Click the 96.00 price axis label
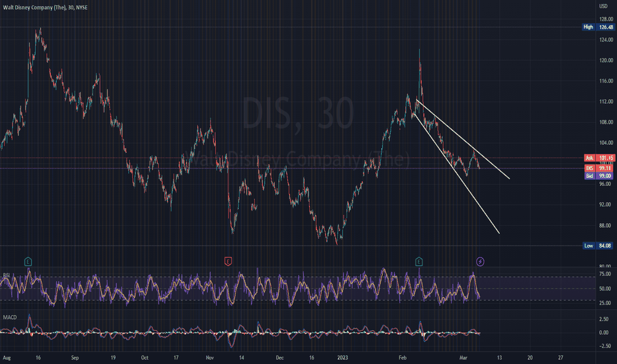This screenshot has width=617, height=364. [605, 184]
